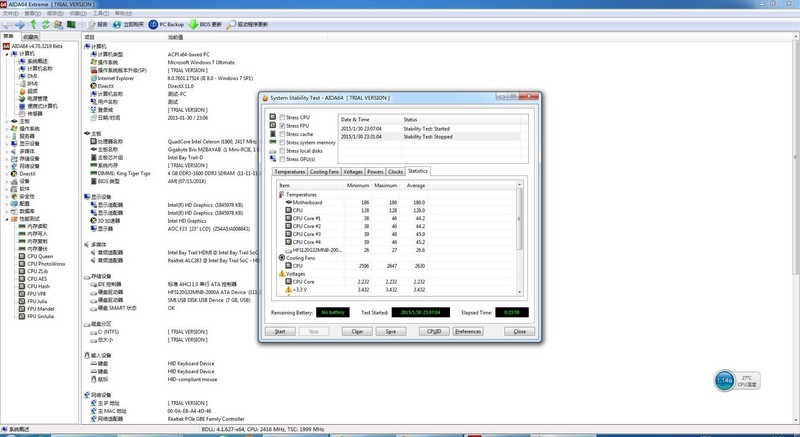Collapse the 性能测试 benchmark tree node

tap(7, 219)
